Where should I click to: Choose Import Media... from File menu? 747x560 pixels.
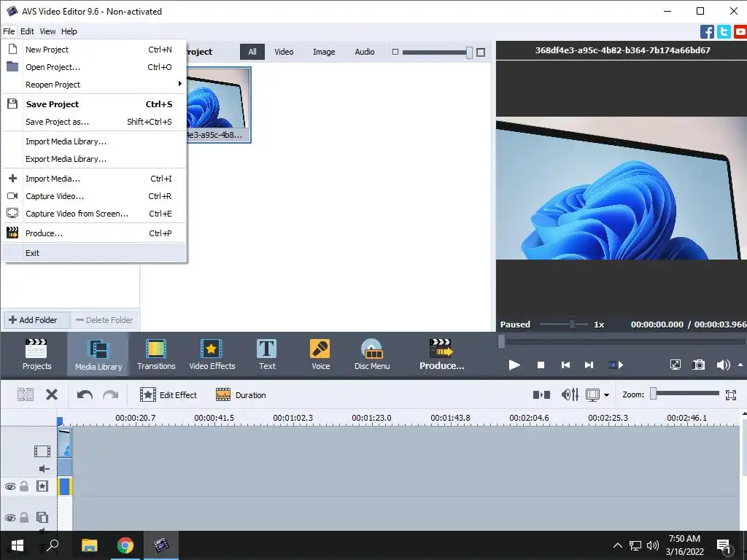pyautogui.click(x=94, y=179)
